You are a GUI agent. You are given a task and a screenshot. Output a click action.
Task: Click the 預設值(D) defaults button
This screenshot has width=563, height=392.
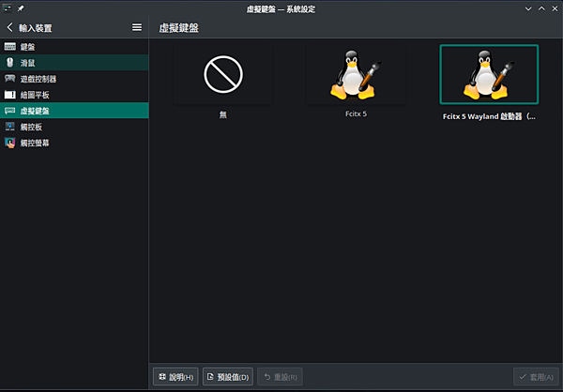(x=228, y=377)
